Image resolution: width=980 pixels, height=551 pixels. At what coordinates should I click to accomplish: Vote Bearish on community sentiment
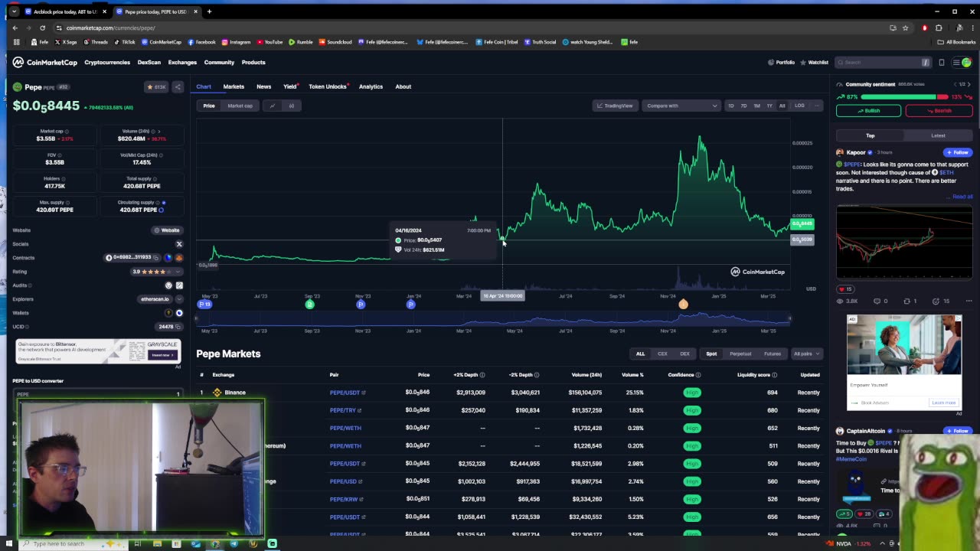pyautogui.click(x=939, y=111)
